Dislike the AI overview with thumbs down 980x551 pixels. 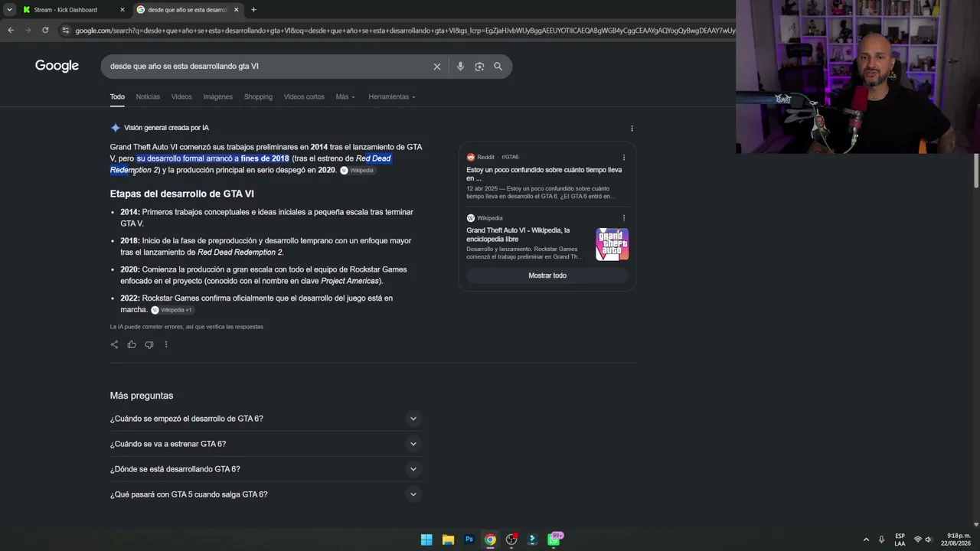[x=149, y=344]
